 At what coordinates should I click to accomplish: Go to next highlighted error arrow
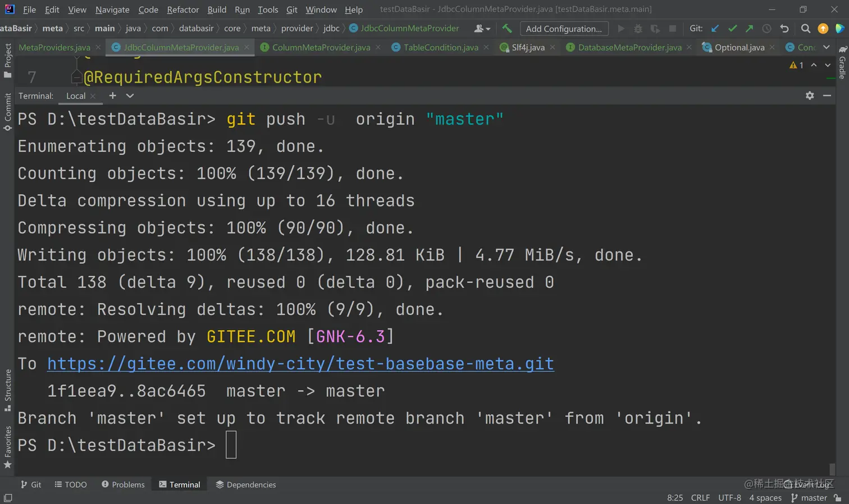[x=828, y=65]
